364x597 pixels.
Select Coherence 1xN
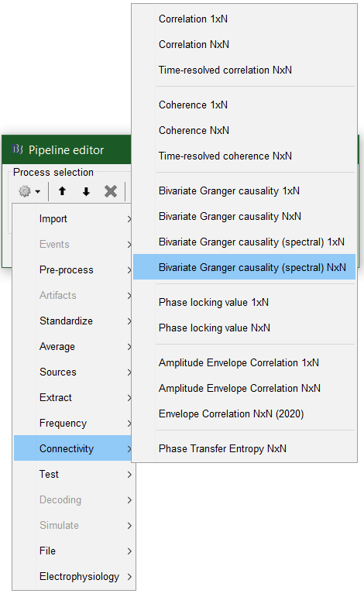(x=244, y=105)
